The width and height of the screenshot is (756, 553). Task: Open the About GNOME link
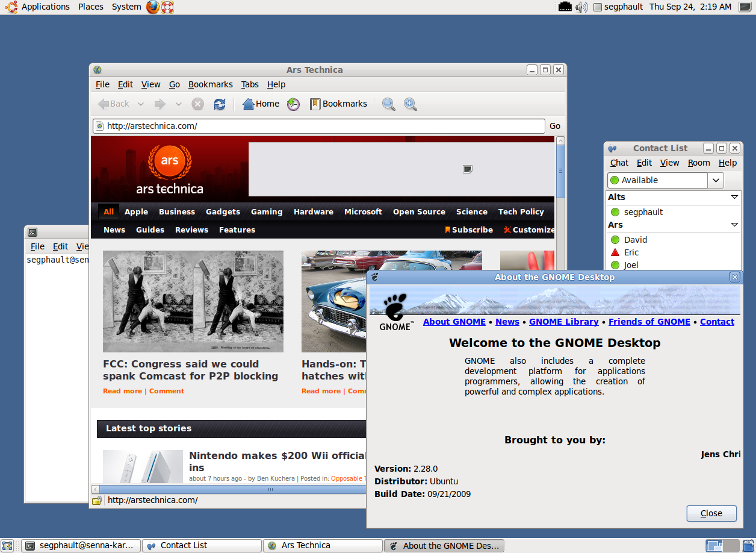[x=454, y=322]
